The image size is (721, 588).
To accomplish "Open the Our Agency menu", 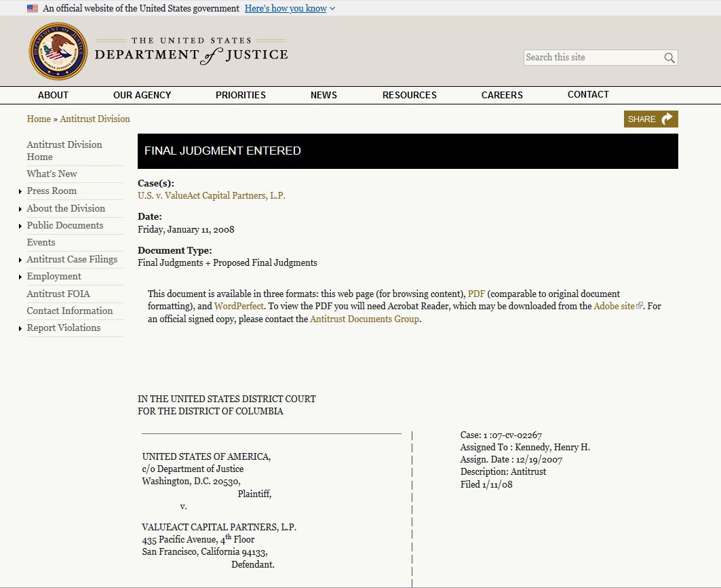I will click(142, 95).
